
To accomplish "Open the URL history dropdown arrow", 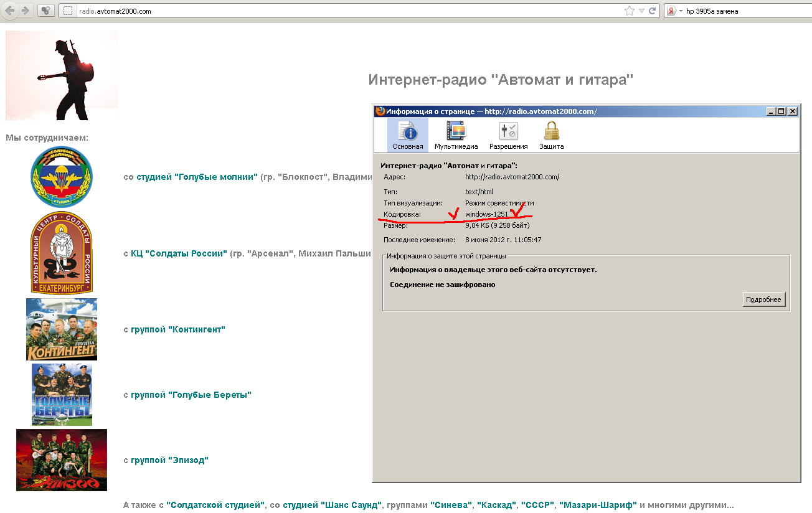I will click(x=642, y=11).
